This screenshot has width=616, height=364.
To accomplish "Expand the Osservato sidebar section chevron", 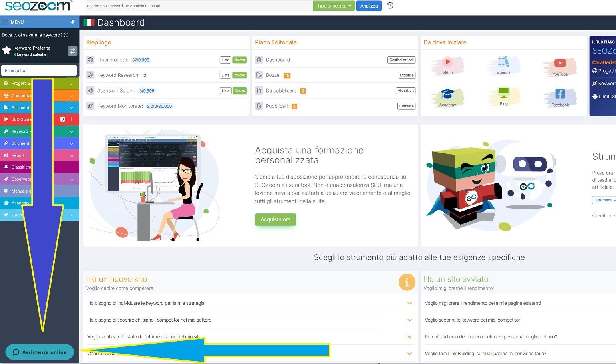I will 72,179.
